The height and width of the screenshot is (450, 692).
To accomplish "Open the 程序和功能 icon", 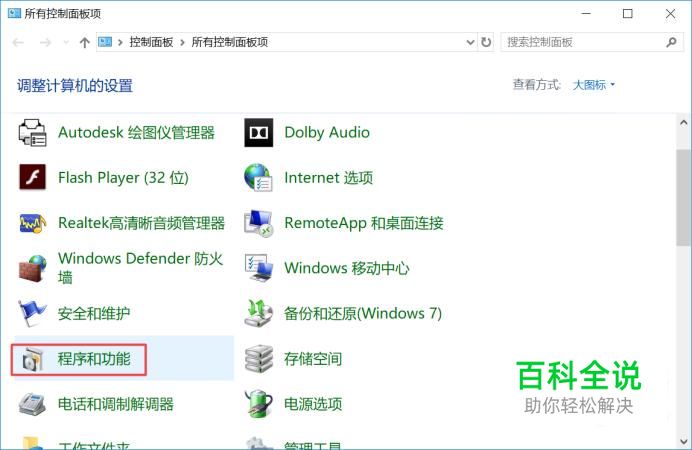I will 33,360.
